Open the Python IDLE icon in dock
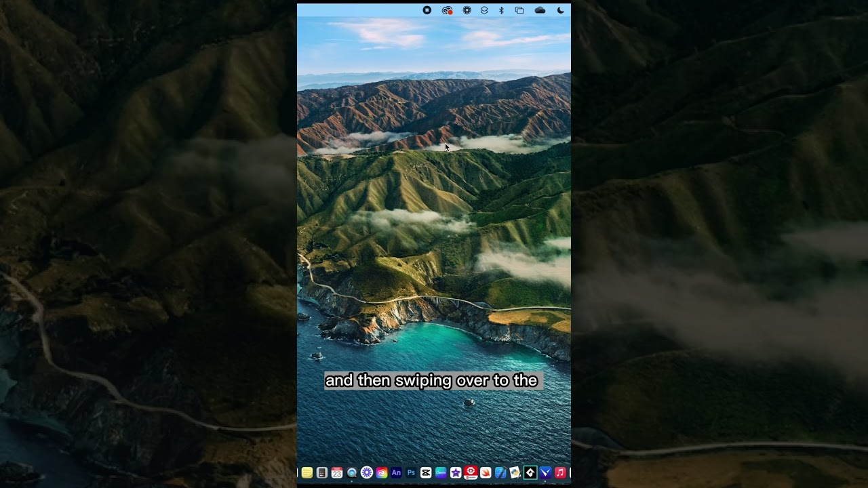Screen dimensions: 868x488 point(515,472)
